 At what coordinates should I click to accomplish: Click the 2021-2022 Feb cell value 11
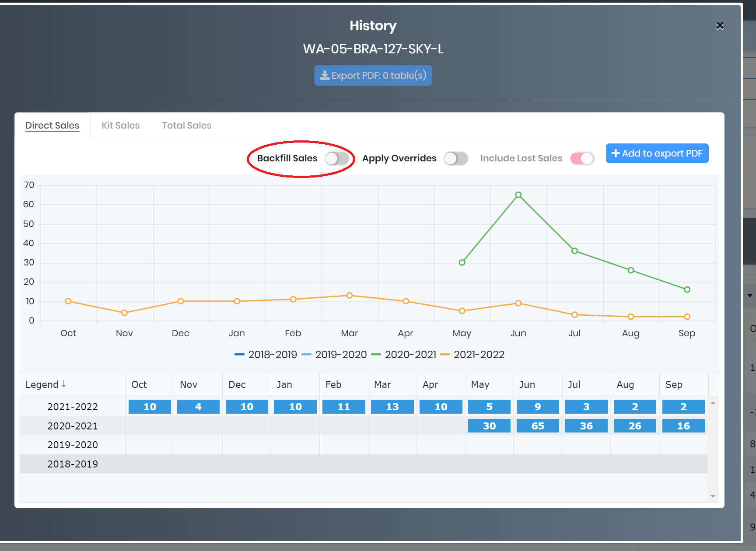(x=344, y=407)
